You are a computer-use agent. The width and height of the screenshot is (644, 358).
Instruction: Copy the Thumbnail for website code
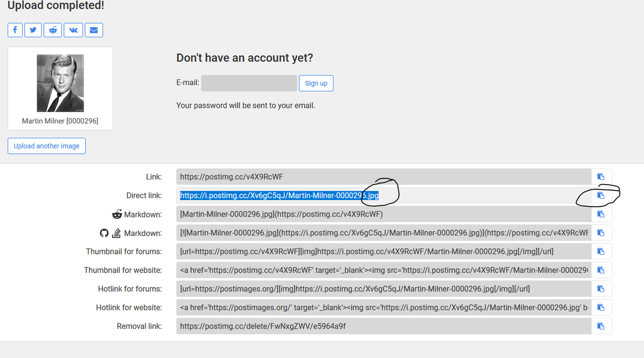(x=601, y=270)
